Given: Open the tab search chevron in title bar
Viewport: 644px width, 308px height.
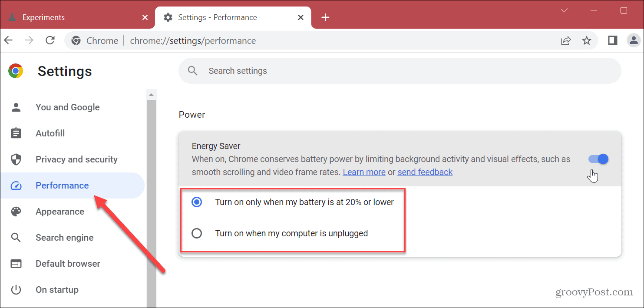Looking at the screenshot, I should 564,10.
